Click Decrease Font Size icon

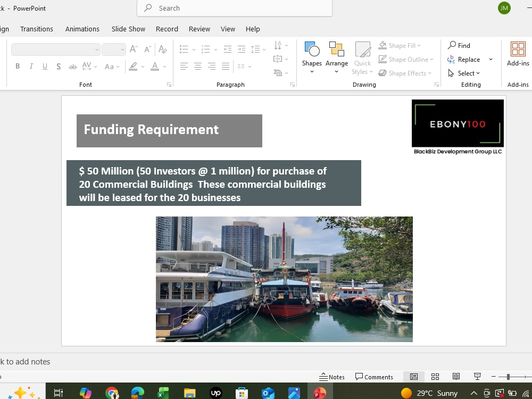[x=147, y=49]
